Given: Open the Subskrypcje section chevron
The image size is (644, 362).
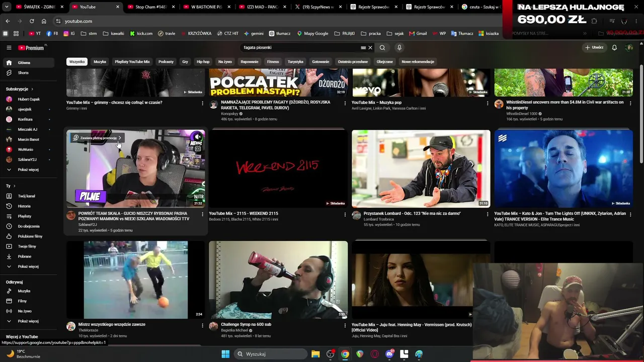Looking at the screenshot, I should point(31,89).
